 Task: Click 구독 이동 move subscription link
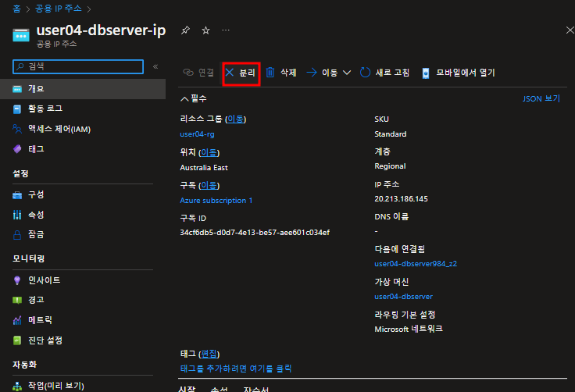pyautogui.click(x=209, y=185)
